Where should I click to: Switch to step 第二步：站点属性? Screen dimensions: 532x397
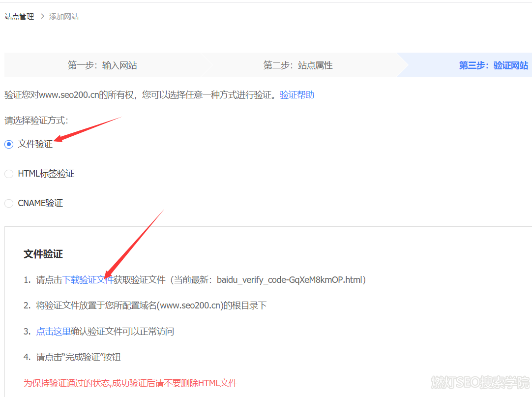point(298,65)
